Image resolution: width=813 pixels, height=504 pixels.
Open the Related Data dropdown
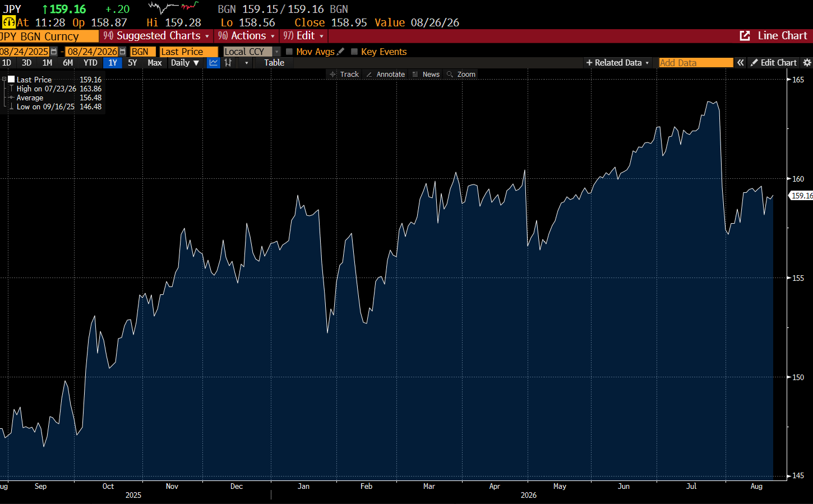point(617,63)
